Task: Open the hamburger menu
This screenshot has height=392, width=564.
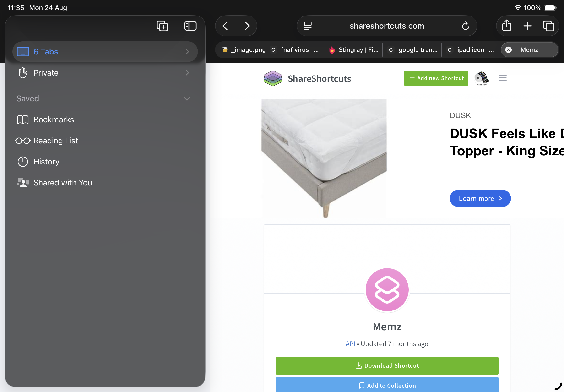Action: [x=503, y=78]
